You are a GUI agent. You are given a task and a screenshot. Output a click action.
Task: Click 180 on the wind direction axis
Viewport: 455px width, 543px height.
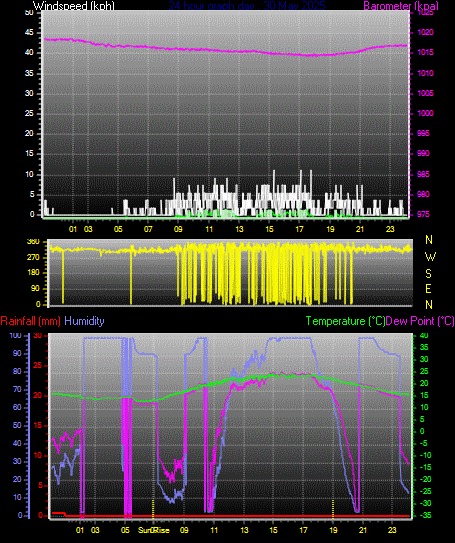pyautogui.click(x=33, y=273)
